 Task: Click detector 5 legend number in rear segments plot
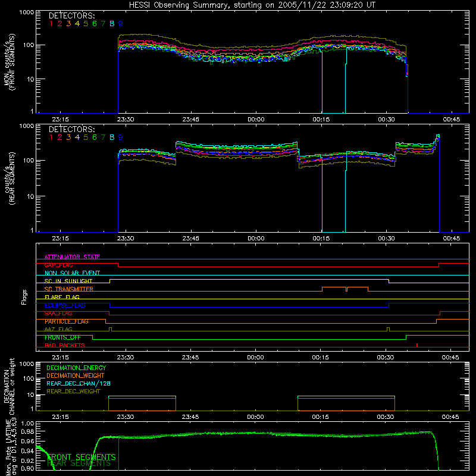(x=86, y=137)
